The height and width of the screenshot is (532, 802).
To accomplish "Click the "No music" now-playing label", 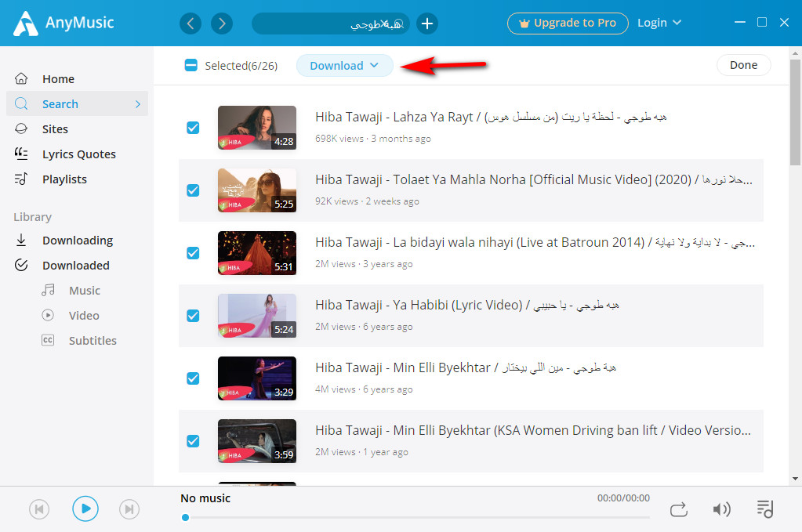I will tap(205, 498).
